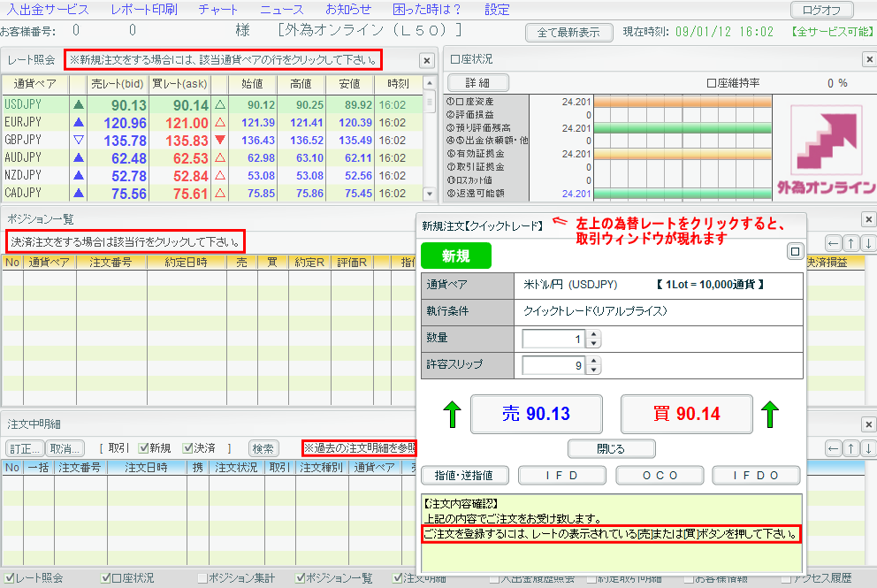Open the 設定 settings menu
Viewport: 877px width, 588px height.
(x=497, y=10)
